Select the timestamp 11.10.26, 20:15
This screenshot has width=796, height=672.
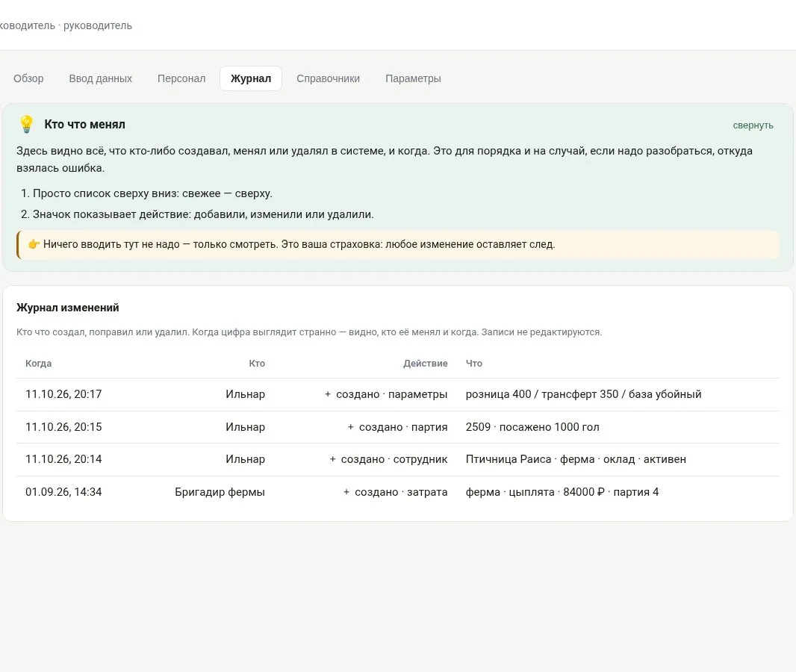[x=63, y=427]
